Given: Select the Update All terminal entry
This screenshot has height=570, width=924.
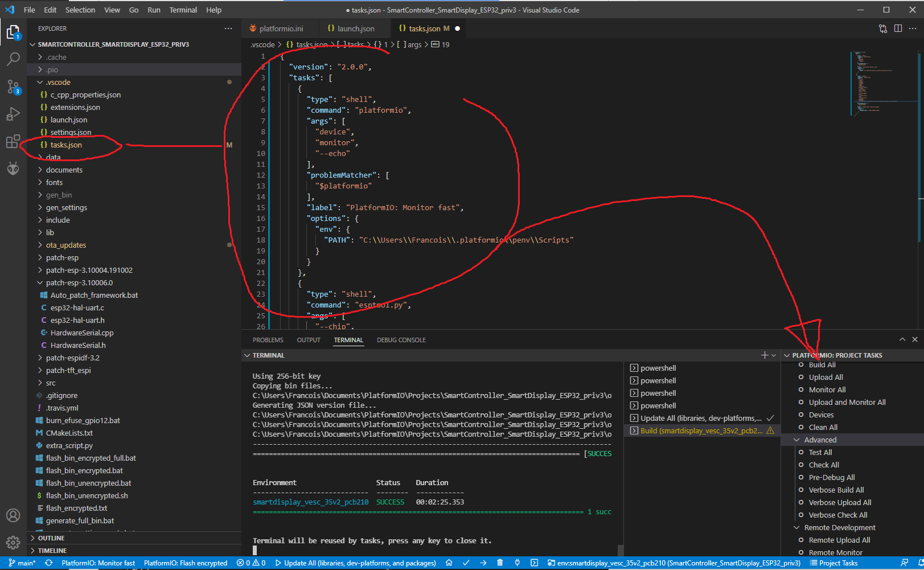Looking at the screenshot, I should (x=702, y=418).
